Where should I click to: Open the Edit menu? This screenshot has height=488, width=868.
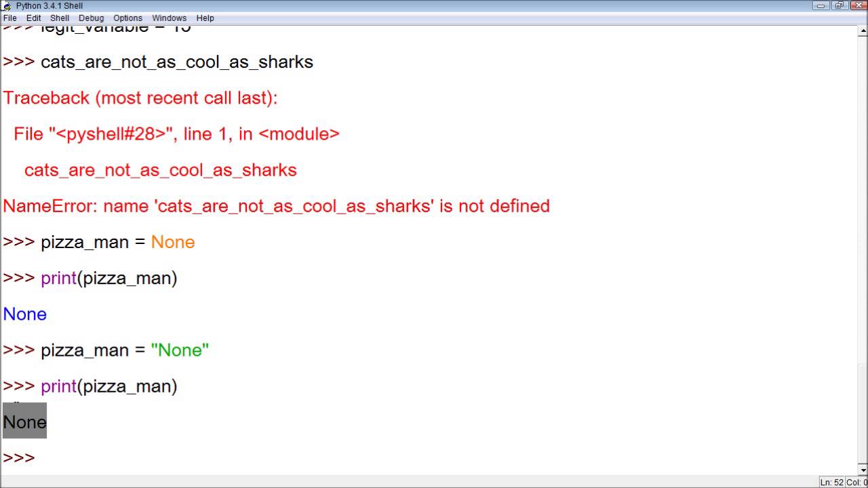coord(33,18)
